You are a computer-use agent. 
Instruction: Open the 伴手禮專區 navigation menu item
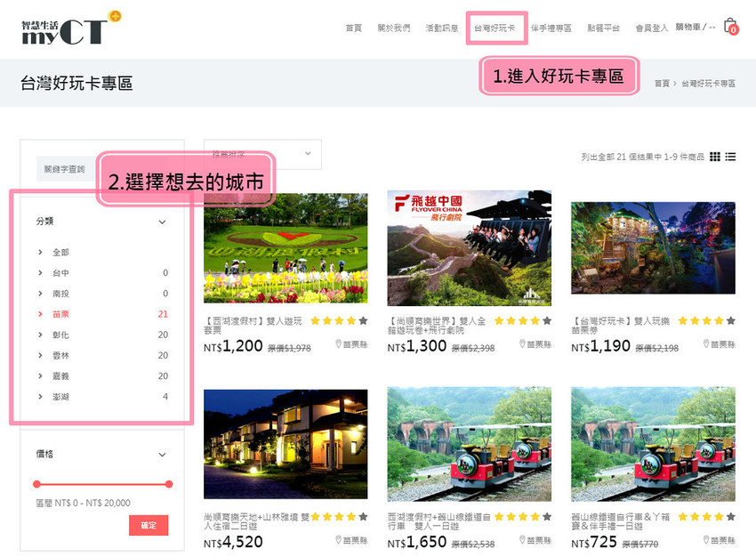coord(551,27)
